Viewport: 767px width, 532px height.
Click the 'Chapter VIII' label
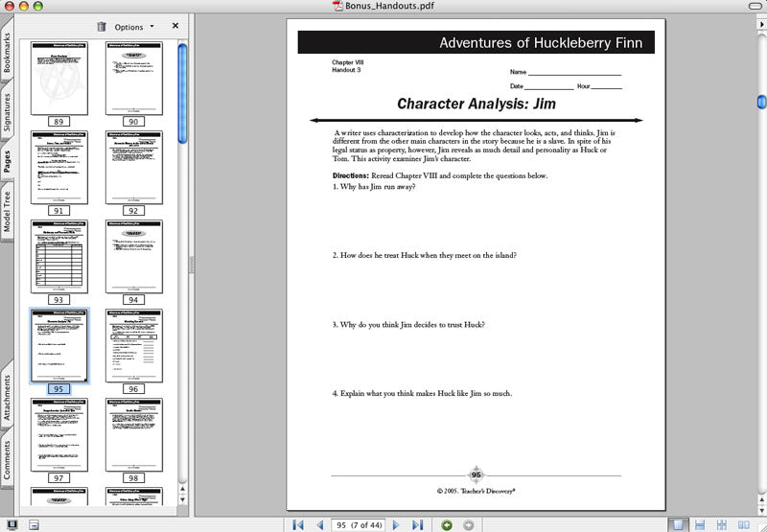348,62
